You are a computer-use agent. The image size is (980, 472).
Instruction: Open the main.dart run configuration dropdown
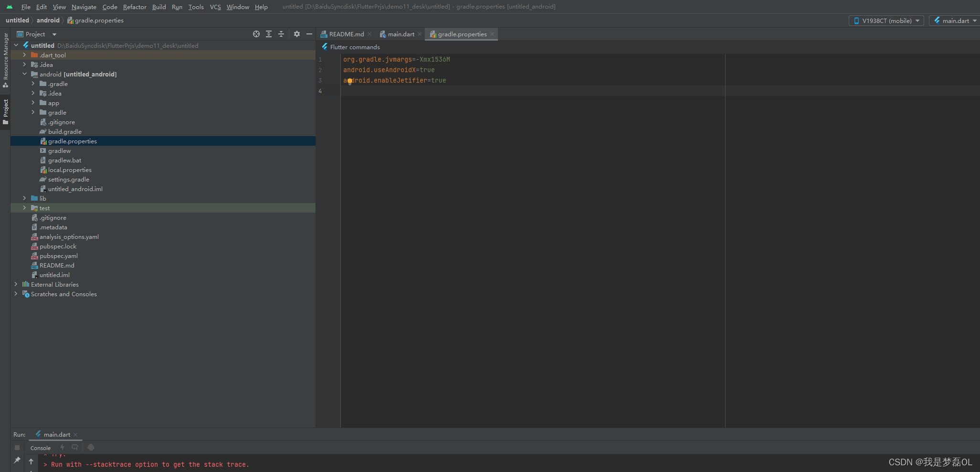click(x=954, y=21)
